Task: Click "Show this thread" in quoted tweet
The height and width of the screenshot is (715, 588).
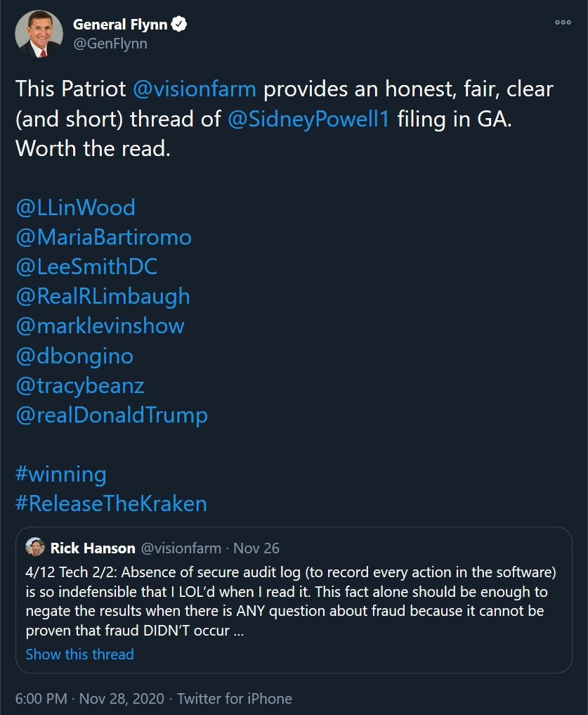Action: [x=79, y=655]
